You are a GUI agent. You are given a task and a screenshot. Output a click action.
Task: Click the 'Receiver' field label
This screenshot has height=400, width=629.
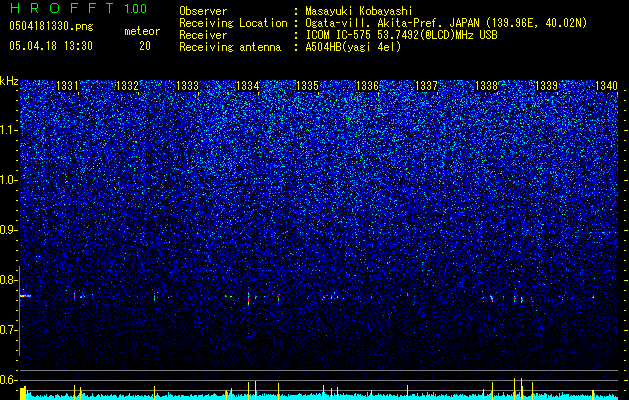[x=203, y=35]
